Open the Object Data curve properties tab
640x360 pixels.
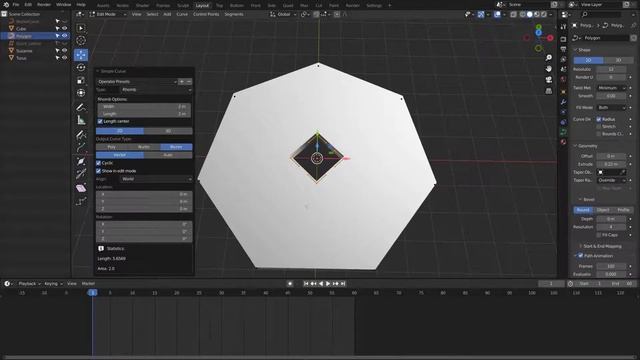[x=563, y=132]
